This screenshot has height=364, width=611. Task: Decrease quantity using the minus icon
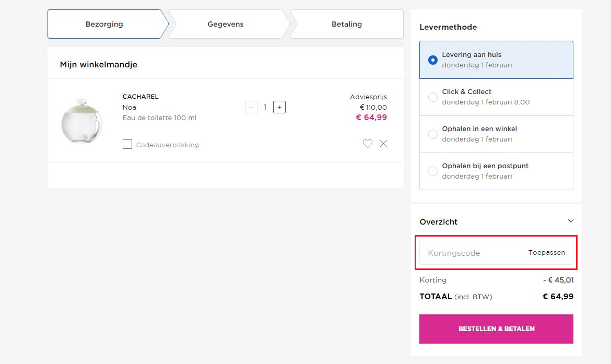(x=251, y=107)
